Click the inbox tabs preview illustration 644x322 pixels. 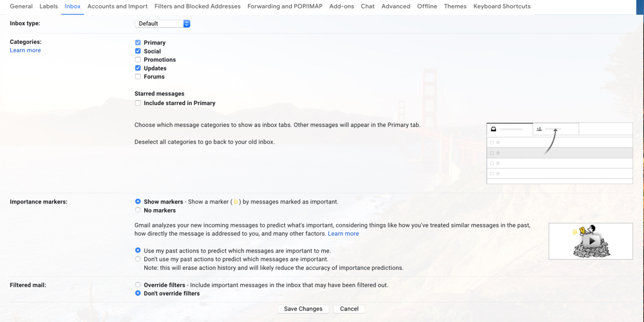[x=559, y=153]
